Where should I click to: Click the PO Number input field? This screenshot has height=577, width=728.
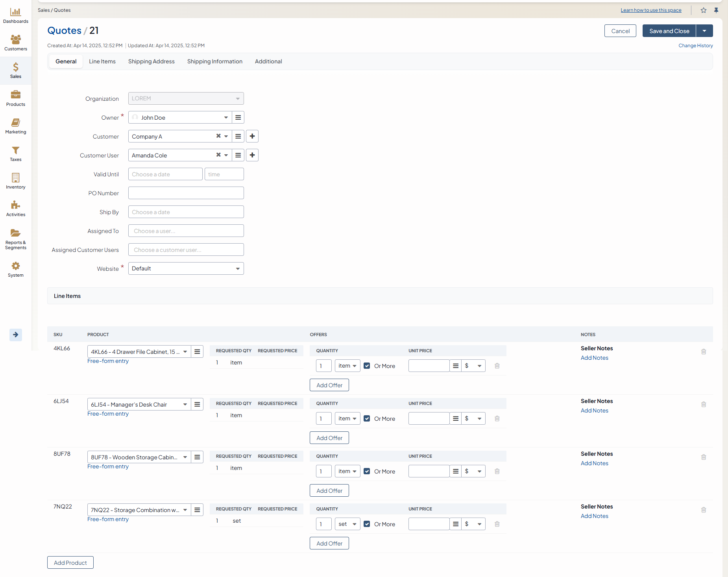[186, 193]
